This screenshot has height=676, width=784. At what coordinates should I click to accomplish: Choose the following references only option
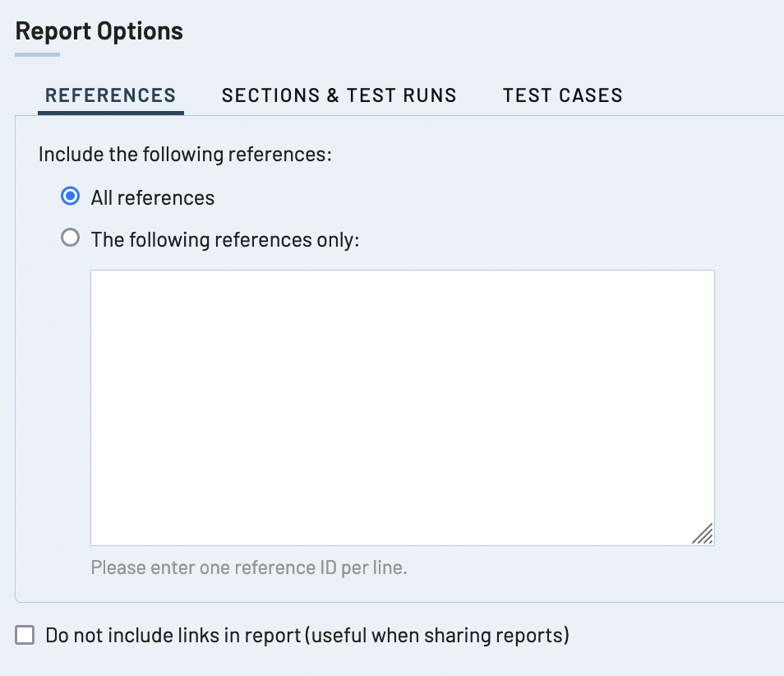point(71,238)
